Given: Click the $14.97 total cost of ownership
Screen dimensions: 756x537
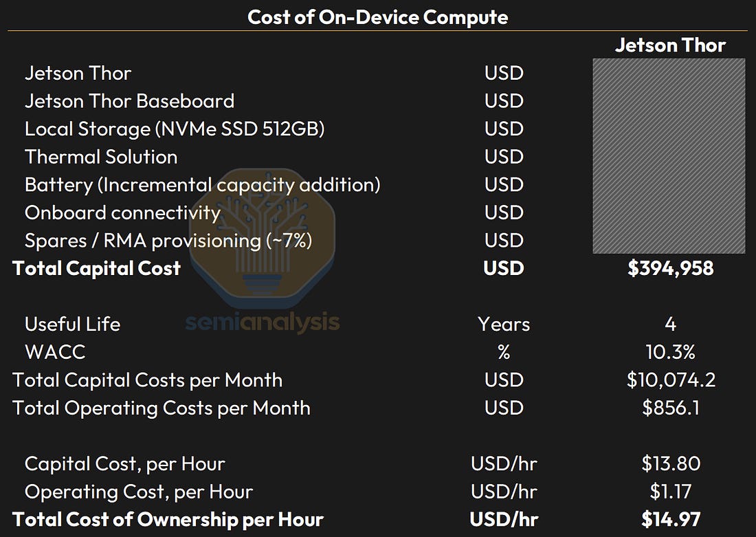Looking at the screenshot, I should 671,520.
